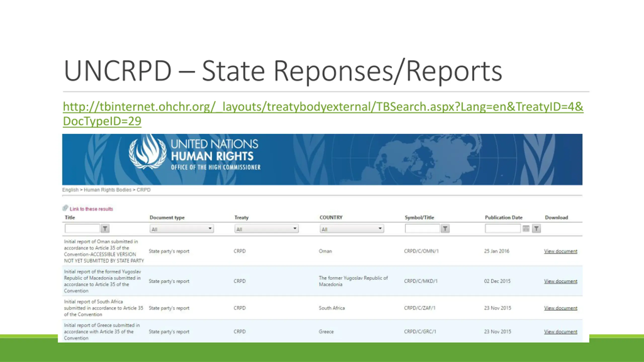Viewport: 644px width, 362px height.
Task: Click the 02 Dec 2015 date cell
Action: [497, 281]
